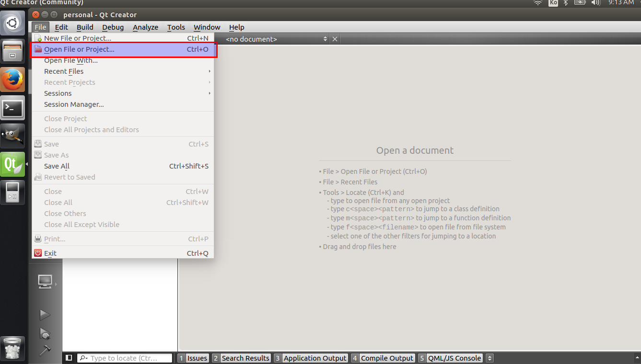The height and width of the screenshot is (364, 641).
Task: Open the Analyze menu
Action: (x=145, y=27)
